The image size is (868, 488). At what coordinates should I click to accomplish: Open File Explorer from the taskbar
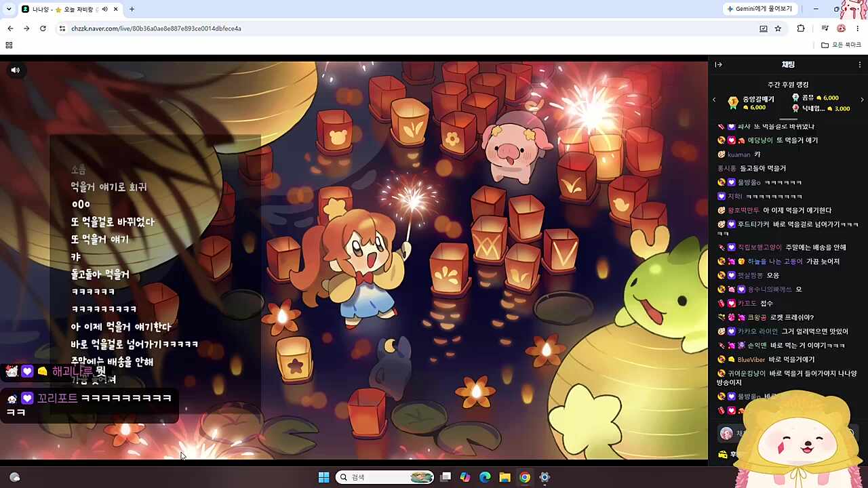tap(505, 477)
